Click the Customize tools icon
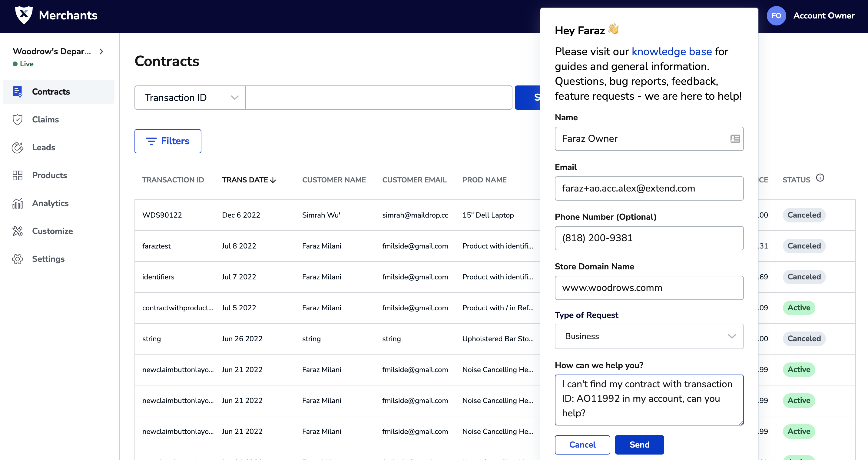Viewport: 868px width, 460px height. click(x=18, y=231)
